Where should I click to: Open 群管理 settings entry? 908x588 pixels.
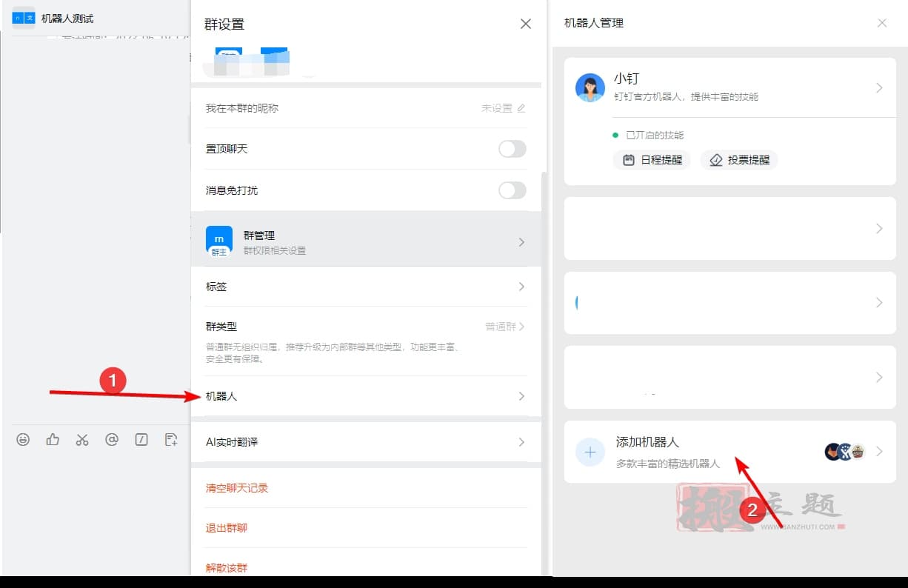[x=366, y=239]
